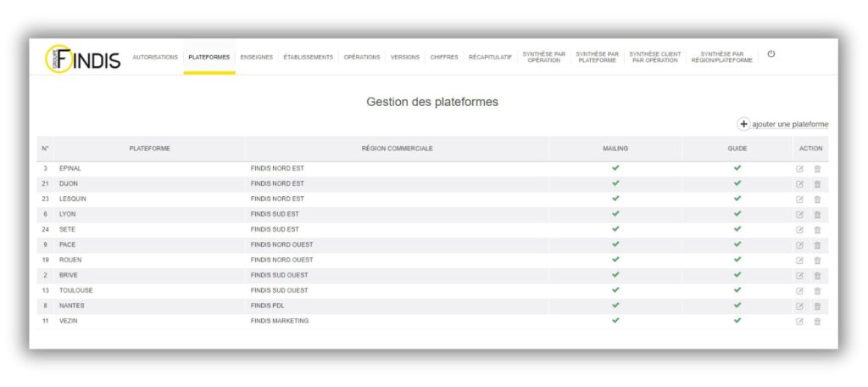Go to Synthèse par Opération tab
Viewport: 868px width, 387px height.
(543, 58)
